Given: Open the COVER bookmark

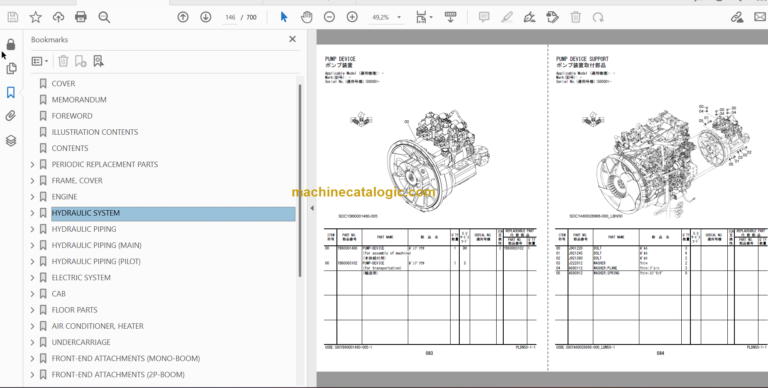Looking at the screenshot, I should pyautogui.click(x=63, y=84).
